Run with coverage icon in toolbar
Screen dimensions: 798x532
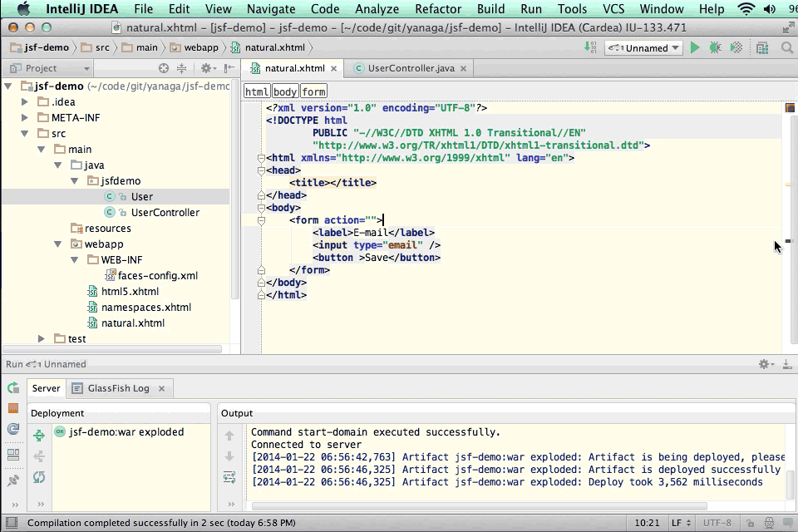(736, 48)
